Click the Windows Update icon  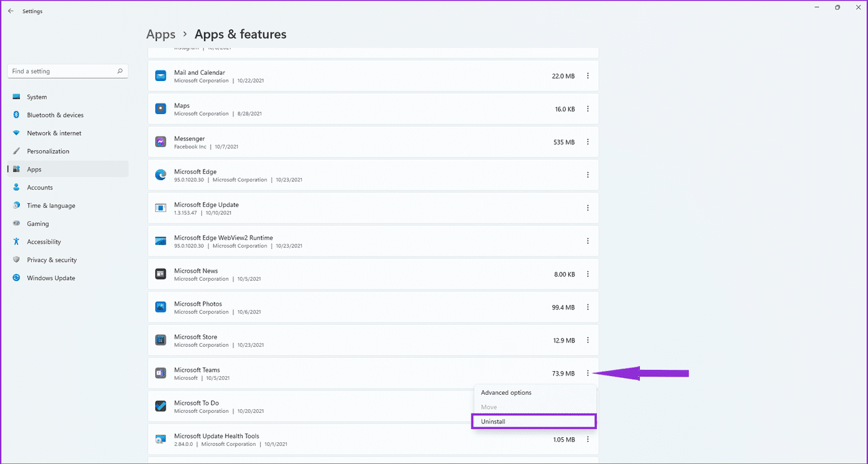[16, 278]
